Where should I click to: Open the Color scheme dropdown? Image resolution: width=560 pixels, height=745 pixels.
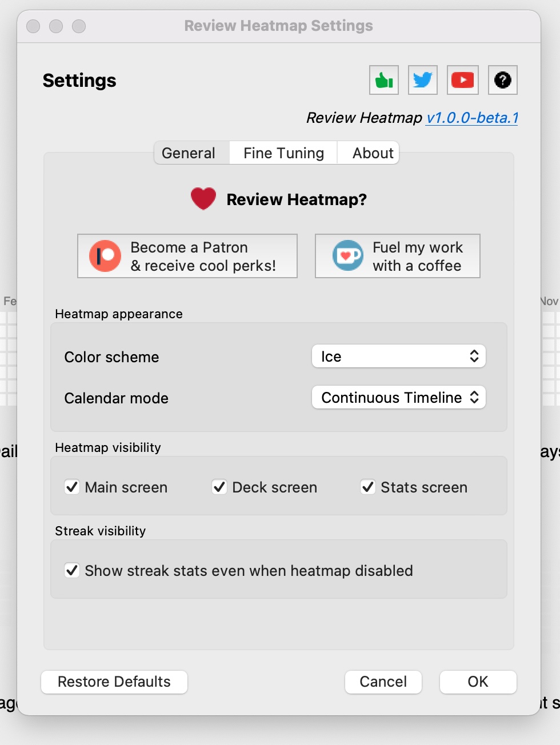tap(398, 355)
